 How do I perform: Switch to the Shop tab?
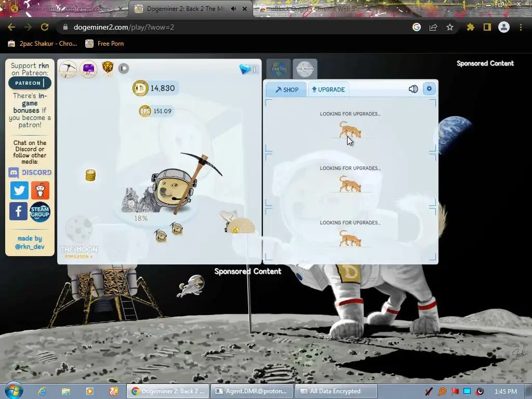pos(286,89)
